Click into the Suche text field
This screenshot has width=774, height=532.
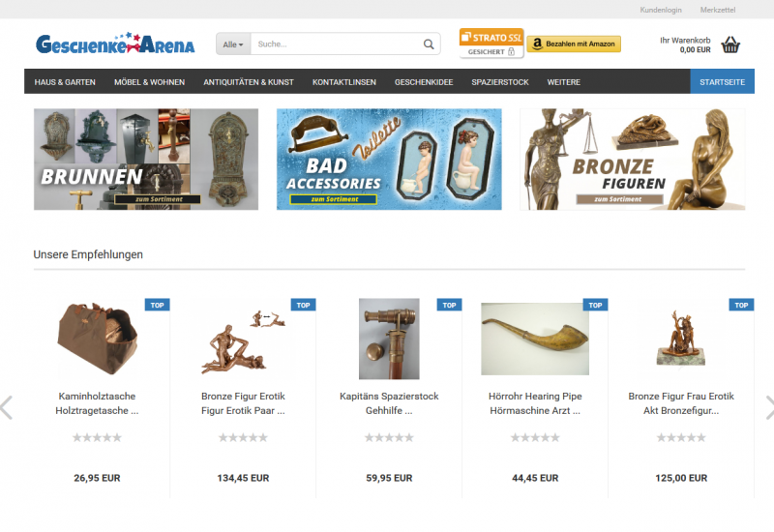[x=336, y=44]
